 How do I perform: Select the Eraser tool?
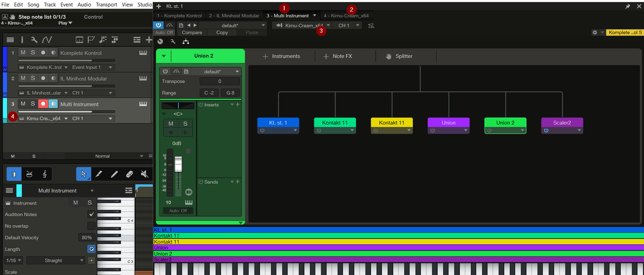pyautogui.click(x=129, y=174)
